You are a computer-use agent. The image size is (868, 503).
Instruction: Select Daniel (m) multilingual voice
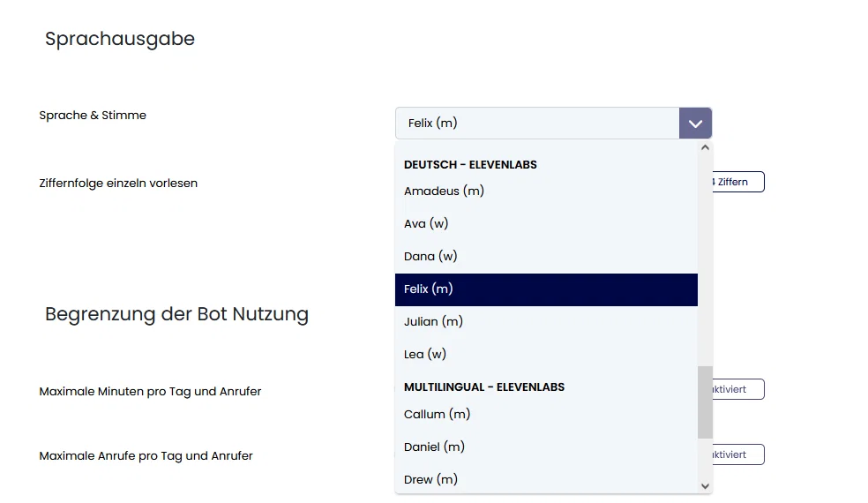point(546,447)
